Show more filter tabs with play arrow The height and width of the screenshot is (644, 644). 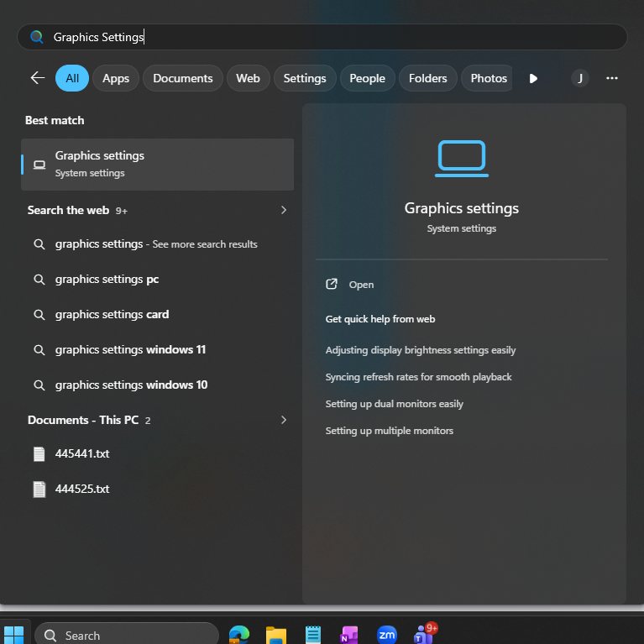click(533, 78)
